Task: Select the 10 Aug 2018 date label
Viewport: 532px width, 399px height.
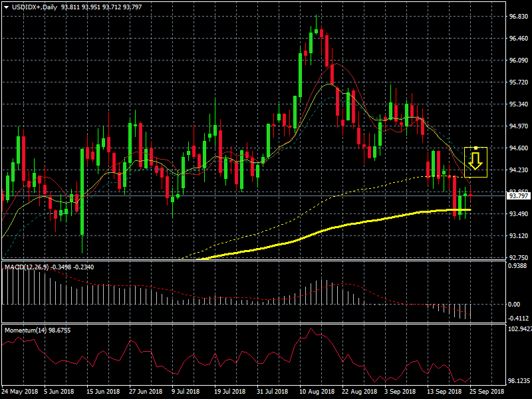Action: coord(317,392)
